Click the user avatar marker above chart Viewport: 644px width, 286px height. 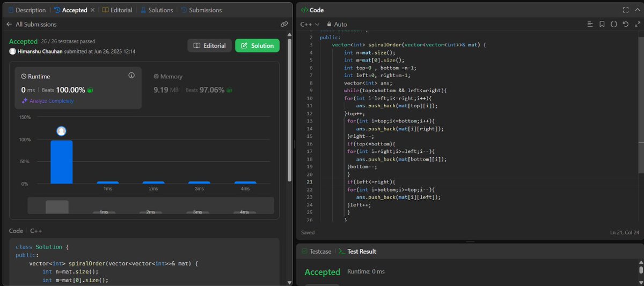coord(61,131)
